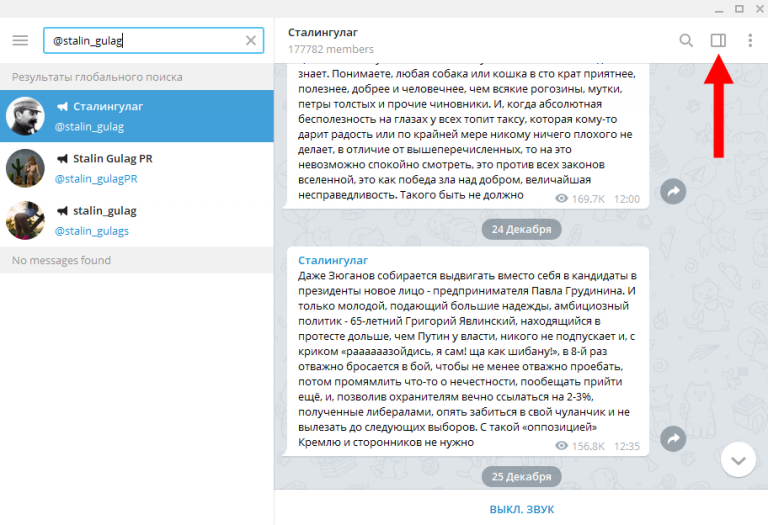Open the Stalin Gulag PR channel
The width and height of the screenshot is (768, 525).
[137, 168]
